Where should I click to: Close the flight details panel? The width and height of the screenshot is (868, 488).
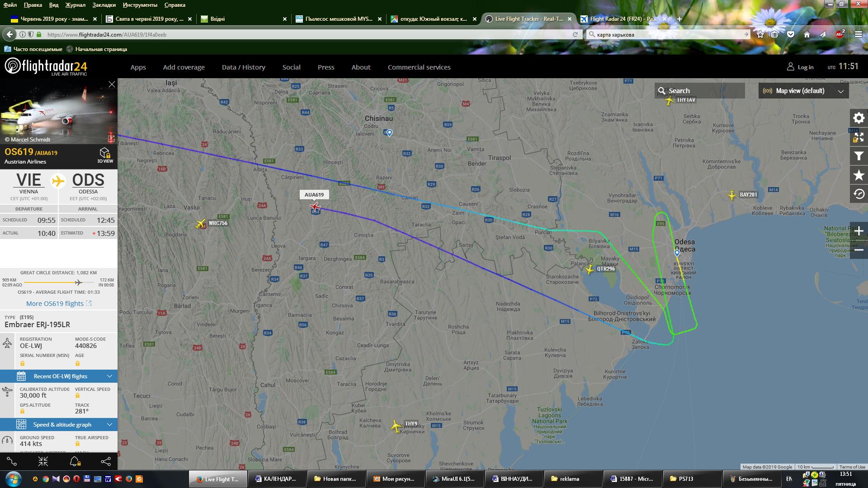pyautogui.click(x=112, y=84)
